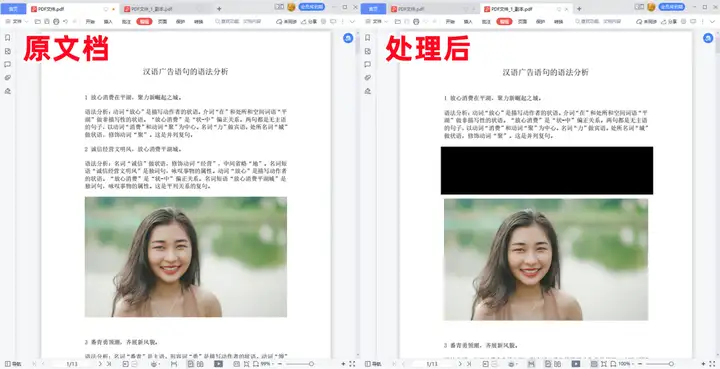This screenshot has width=720, height=369.
Task: Click the print icon in left window toolbar
Action: (x=56, y=22)
